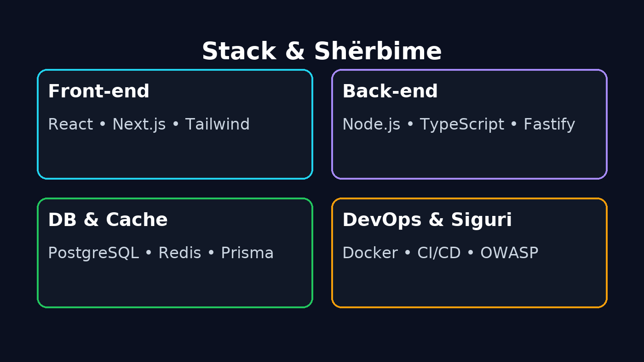Select "PostgreSQL" in the DB & Cache card
644x362 pixels.
pos(93,253)
